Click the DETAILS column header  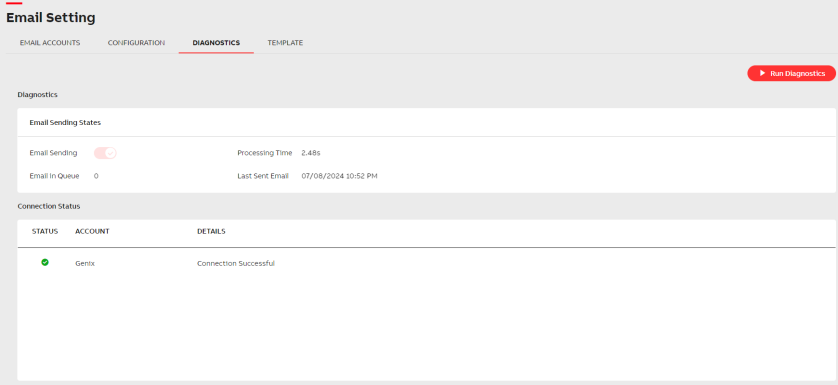click(211, 232)
